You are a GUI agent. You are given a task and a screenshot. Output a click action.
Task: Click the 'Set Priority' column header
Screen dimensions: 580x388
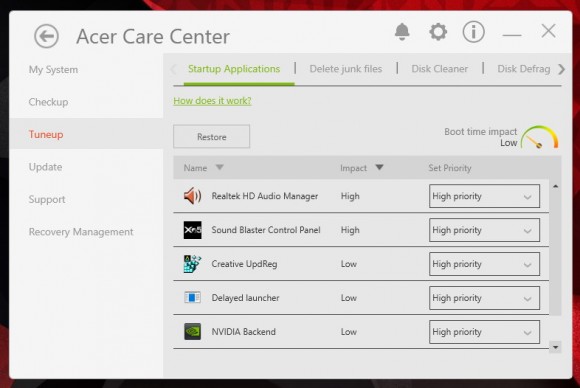point(449,168)
